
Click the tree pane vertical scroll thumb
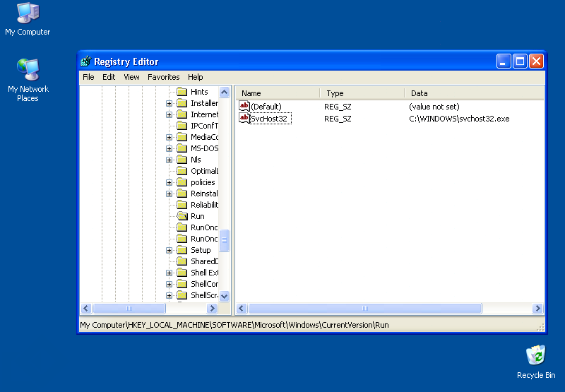tap(224, 240)
